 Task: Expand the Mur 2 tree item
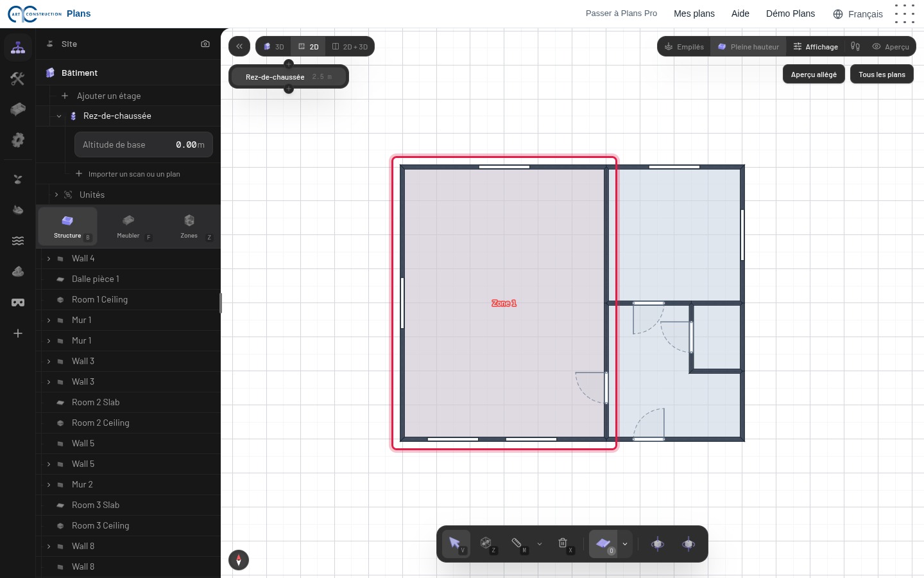click(x=49, y=485)
